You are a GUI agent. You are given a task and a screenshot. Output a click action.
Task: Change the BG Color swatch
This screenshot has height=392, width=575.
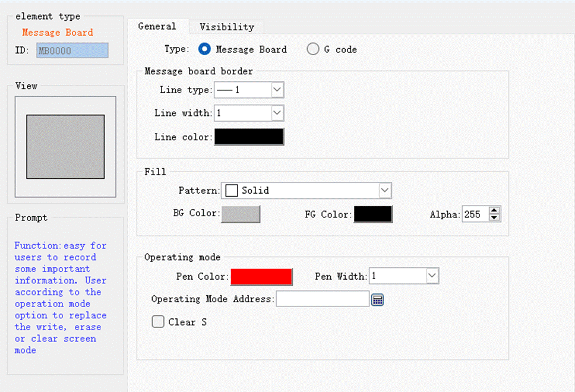pyautogui.click(x=241, y=214)
